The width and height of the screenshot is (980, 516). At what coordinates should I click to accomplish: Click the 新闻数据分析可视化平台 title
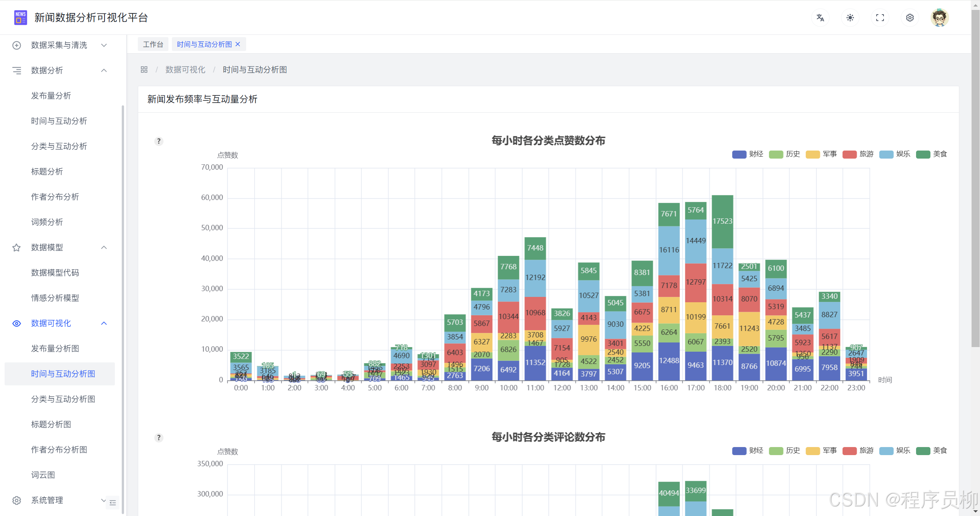tap(91, 18)
